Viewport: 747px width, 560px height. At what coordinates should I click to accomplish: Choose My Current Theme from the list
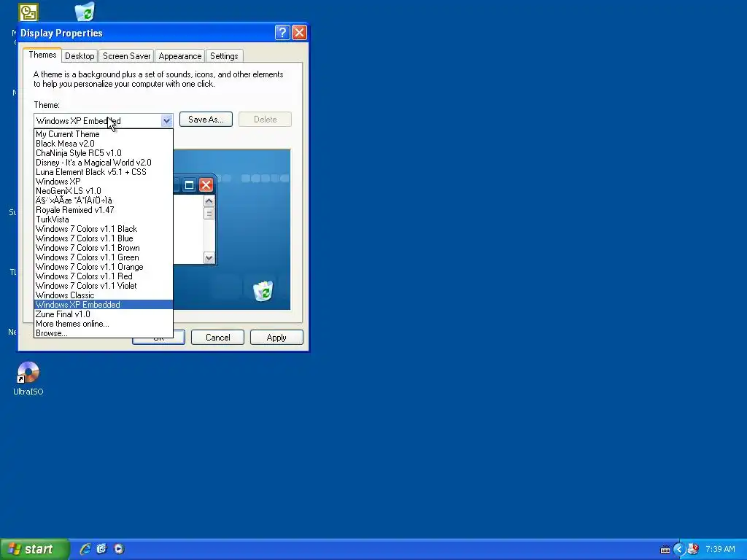(104, 134)
